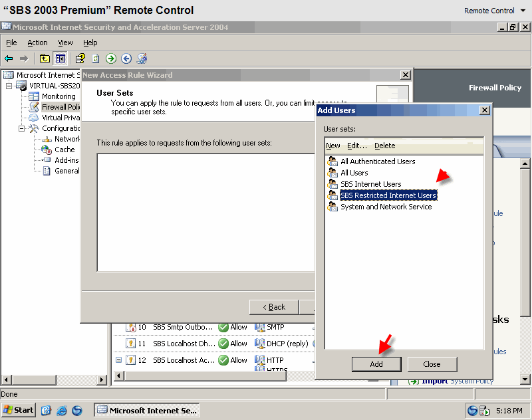Viewport: 532px width, 420px height.
Task: Click the blue swirl quick launch icon
Action: click(x=77, y=411)
